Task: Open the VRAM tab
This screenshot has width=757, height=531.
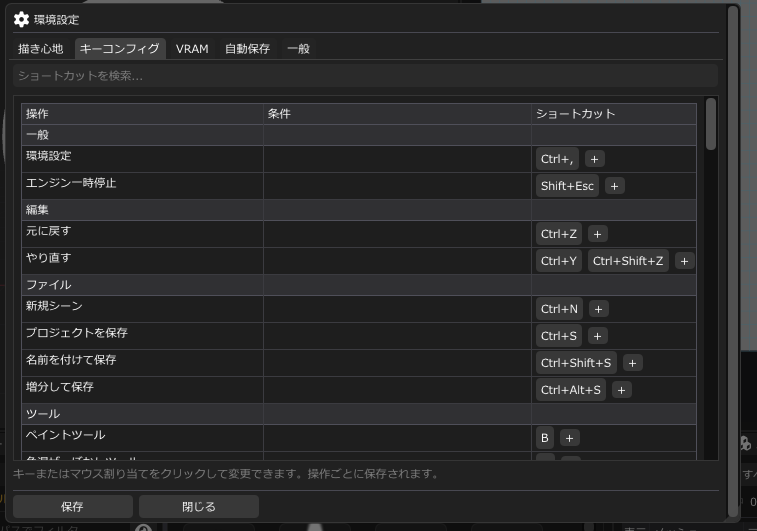Action: [192, 49]
